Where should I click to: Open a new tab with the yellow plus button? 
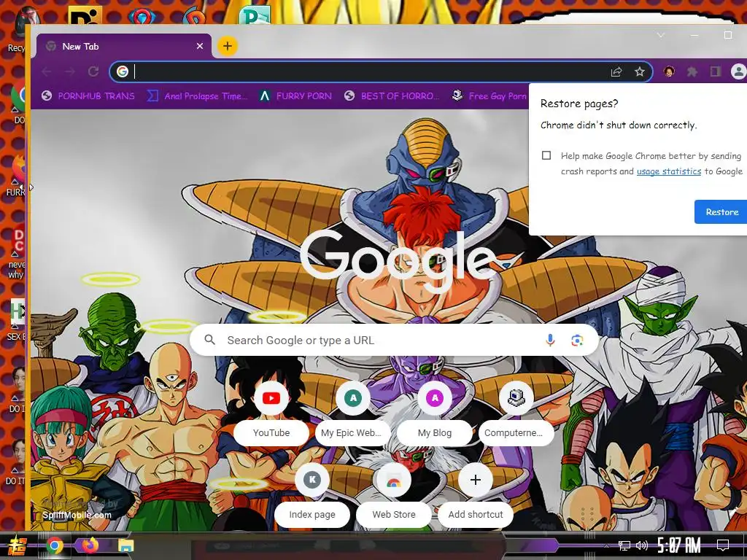coord(228,46)
